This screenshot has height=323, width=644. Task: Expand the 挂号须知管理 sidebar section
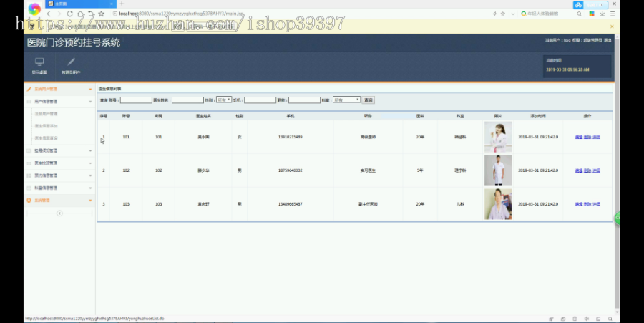[59, 151]
